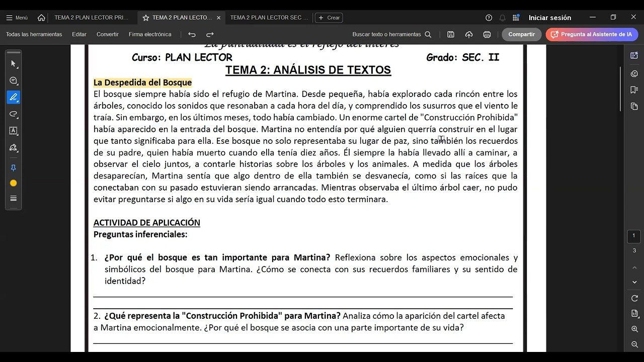This screenshot has width=644, height=362.
Task: Open the apps grid launcher
Action: pos(516,18)
